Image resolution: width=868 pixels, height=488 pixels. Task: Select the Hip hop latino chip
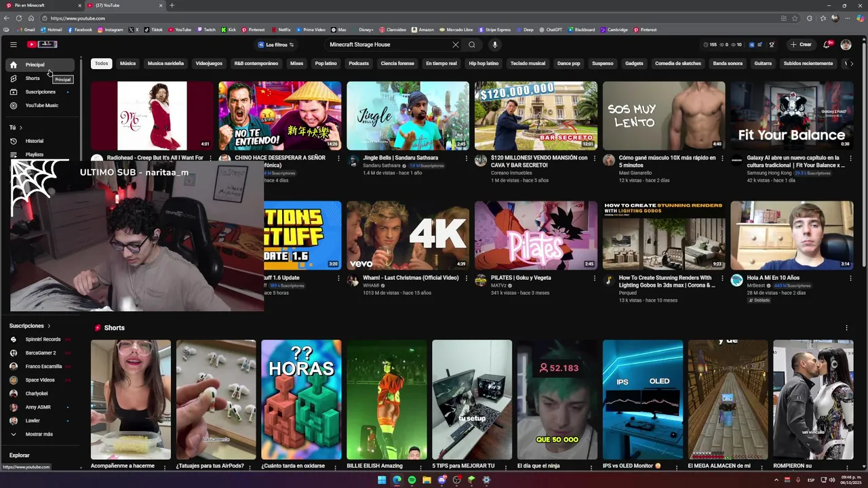click(x=484, y=64)
